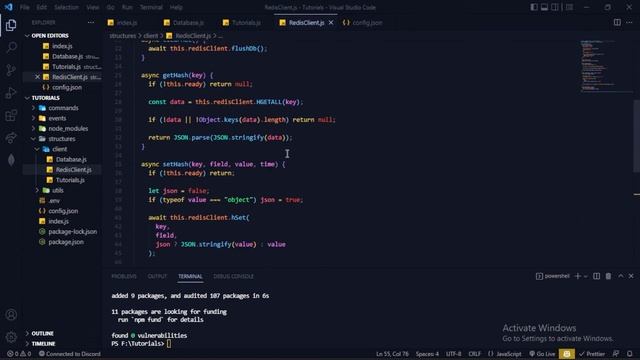
Task: Toggle secondary side bar layout
Action: click(555, 7)
